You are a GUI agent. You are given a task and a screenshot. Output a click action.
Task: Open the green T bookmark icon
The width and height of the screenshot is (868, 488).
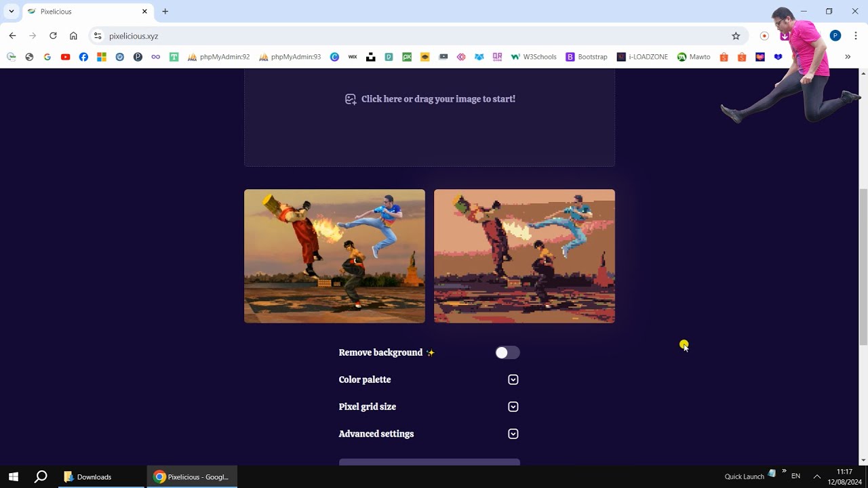pyautogui.click(x=174, y=57)
